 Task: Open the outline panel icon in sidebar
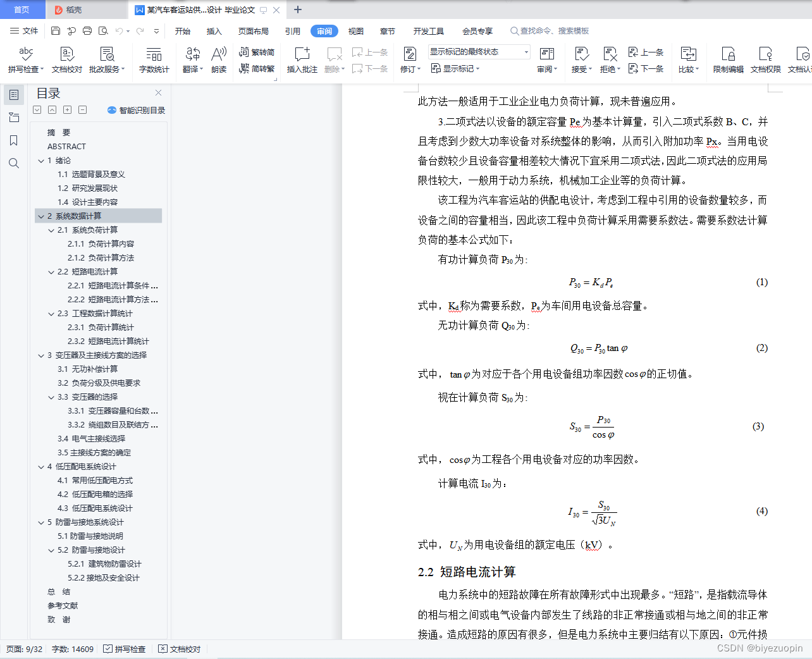coord(14,95)
